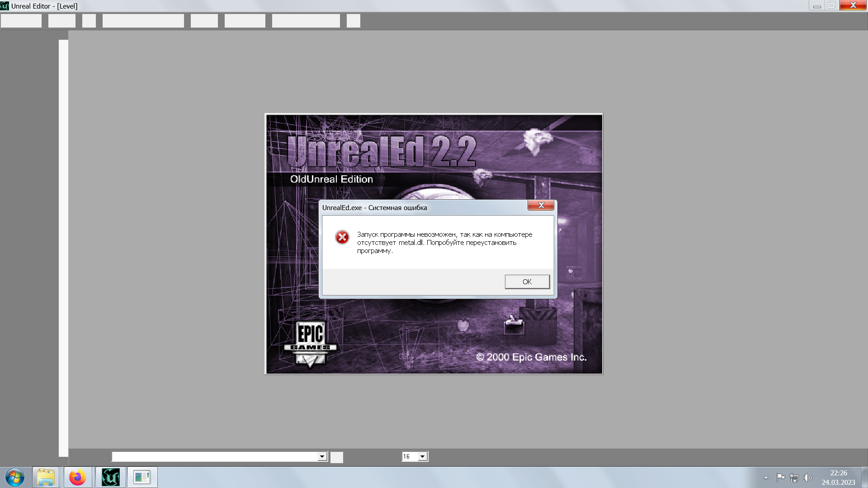Open the network status tray icon

pos(794,477)
